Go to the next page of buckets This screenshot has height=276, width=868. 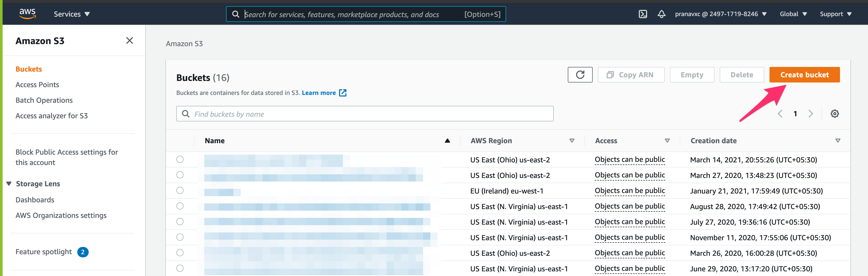(x=810, y=114)
